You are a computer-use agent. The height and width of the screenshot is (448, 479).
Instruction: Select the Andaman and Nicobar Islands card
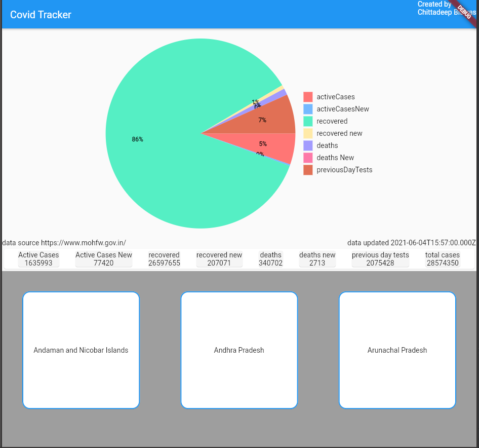(81, 350)
